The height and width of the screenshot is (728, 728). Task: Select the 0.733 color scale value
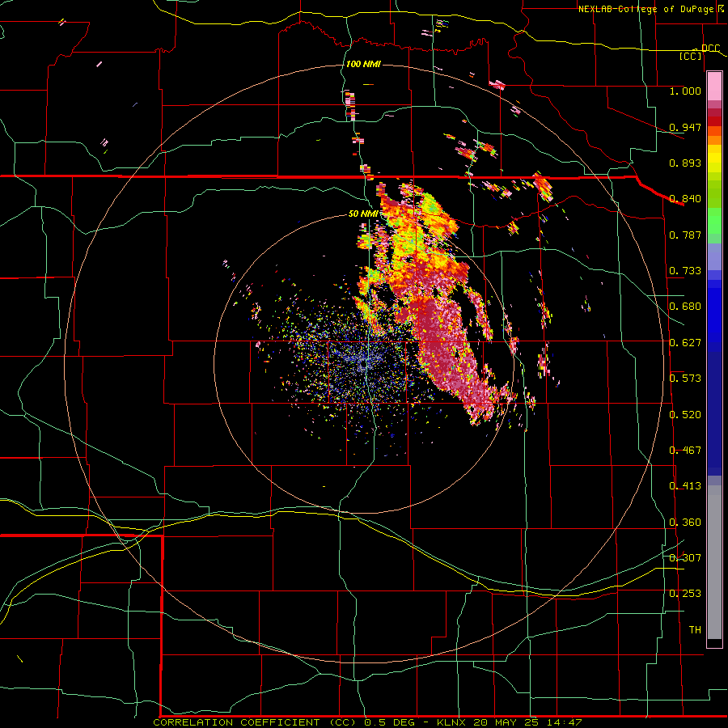[685, 271]
